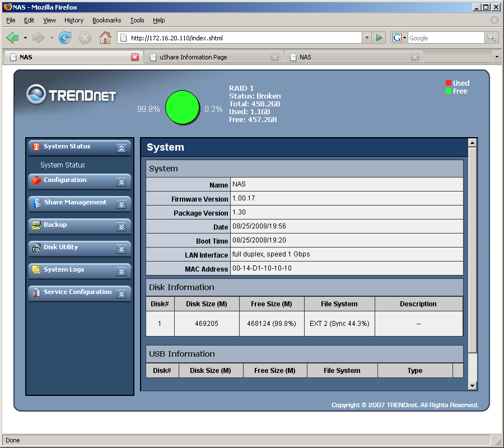Close the uShare Information Page tab
Image resolution: width=504 pixels, height=448 pixels.
click(275, 57)
